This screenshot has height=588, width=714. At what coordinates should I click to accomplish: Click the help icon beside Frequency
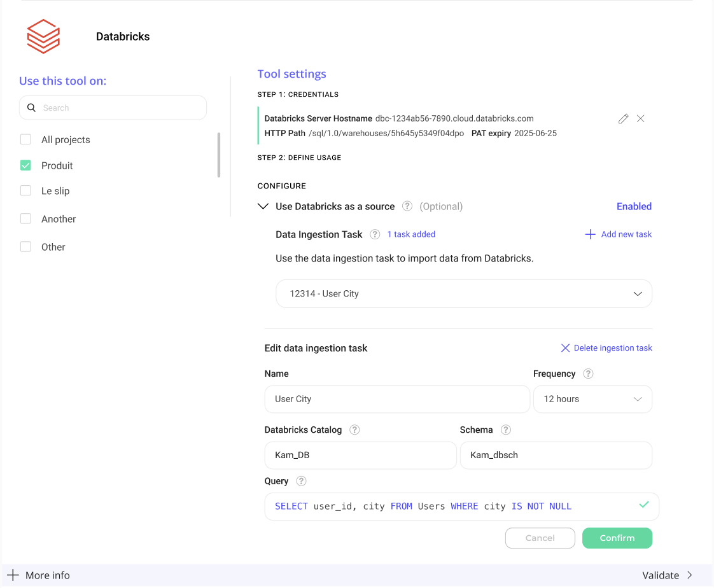point(588,374)
